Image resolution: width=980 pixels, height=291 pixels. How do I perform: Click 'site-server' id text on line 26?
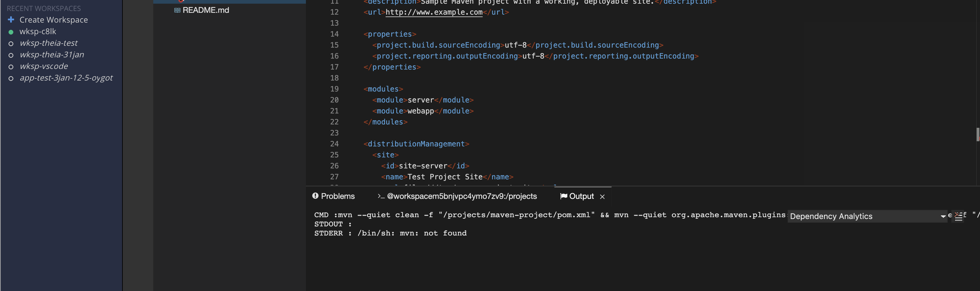[423, 166]
